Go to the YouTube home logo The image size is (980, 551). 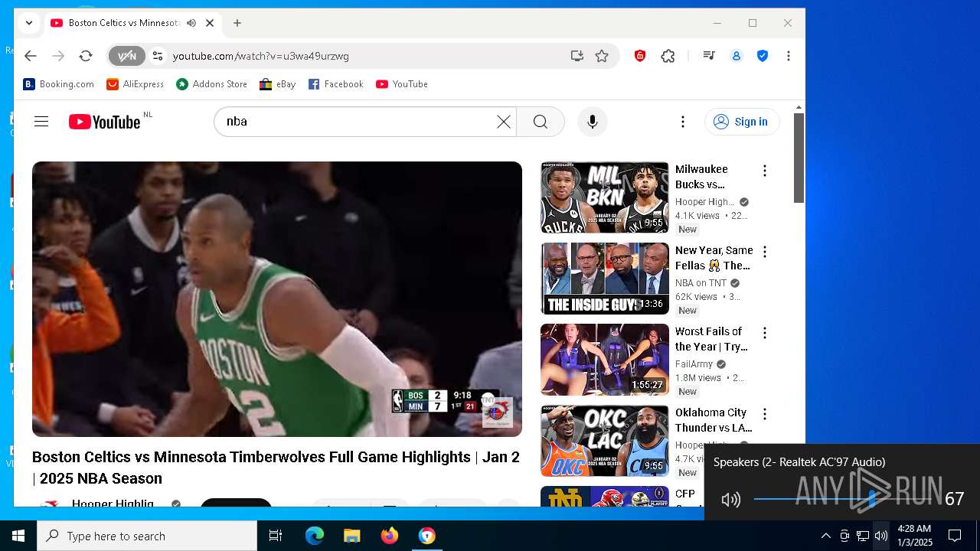click(x=105, y=122)
